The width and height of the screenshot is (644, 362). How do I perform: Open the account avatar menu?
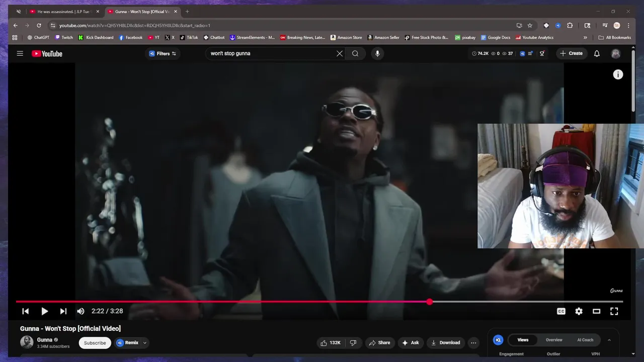click(x=616, y=53)
